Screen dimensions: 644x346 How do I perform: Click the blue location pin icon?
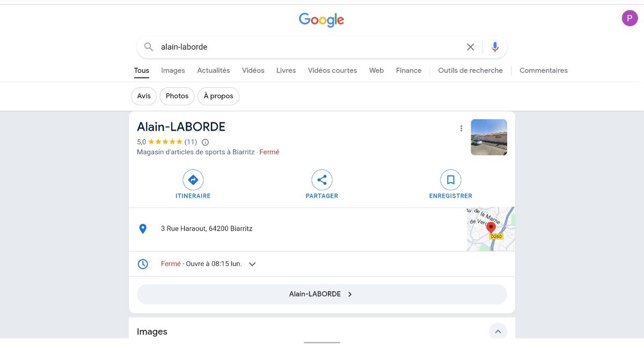[143, 229]
